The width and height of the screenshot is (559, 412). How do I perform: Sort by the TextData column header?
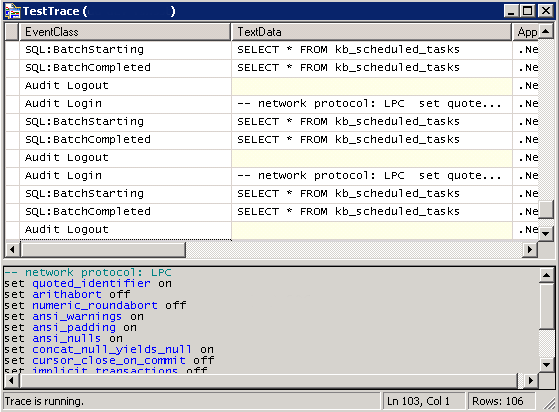coord(371,32)
